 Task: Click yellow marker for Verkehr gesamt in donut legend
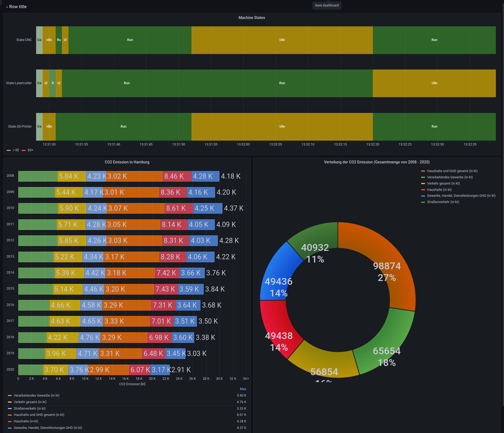click(423, 184)
